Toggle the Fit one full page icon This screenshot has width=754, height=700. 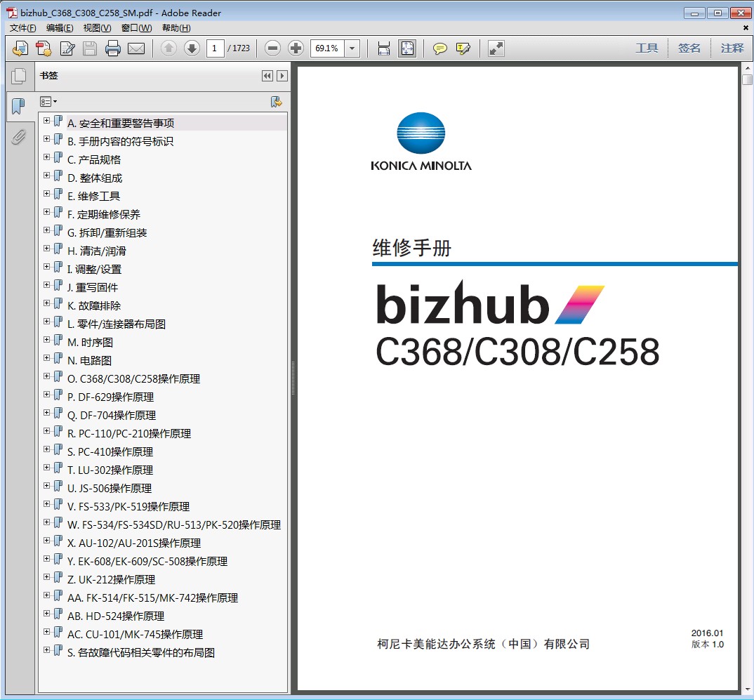click(406, 48)
